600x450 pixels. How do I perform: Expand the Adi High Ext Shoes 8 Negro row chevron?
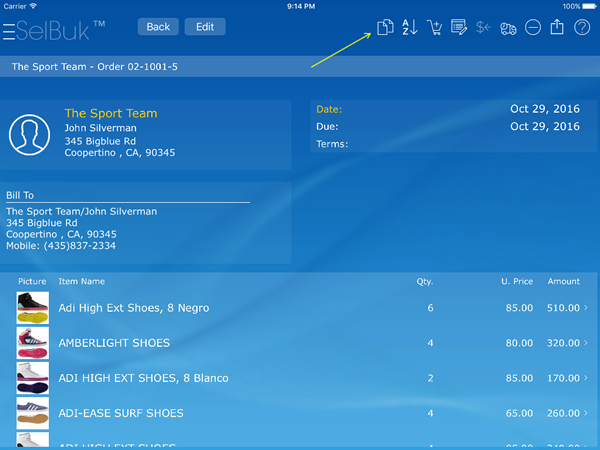coord(586,308)
